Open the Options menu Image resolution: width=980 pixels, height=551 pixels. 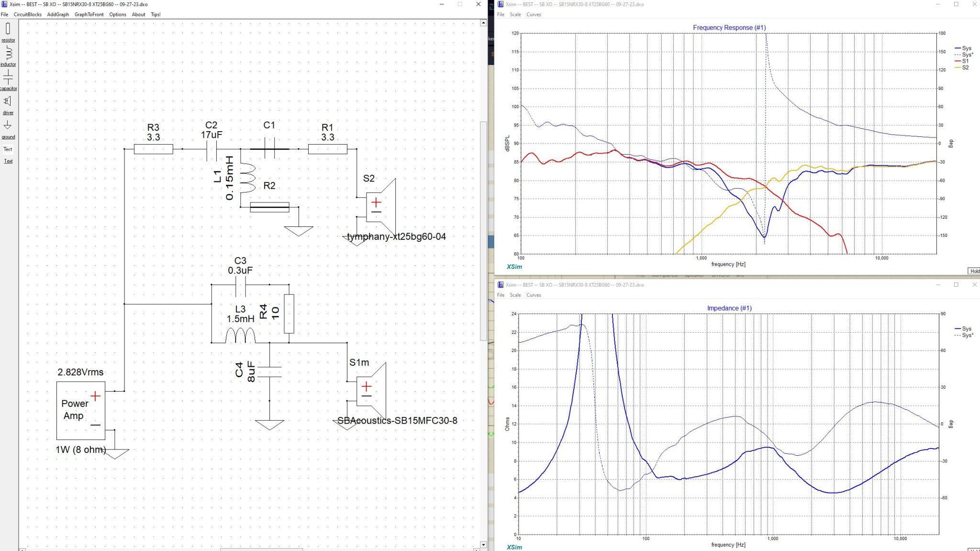[118, 14]
